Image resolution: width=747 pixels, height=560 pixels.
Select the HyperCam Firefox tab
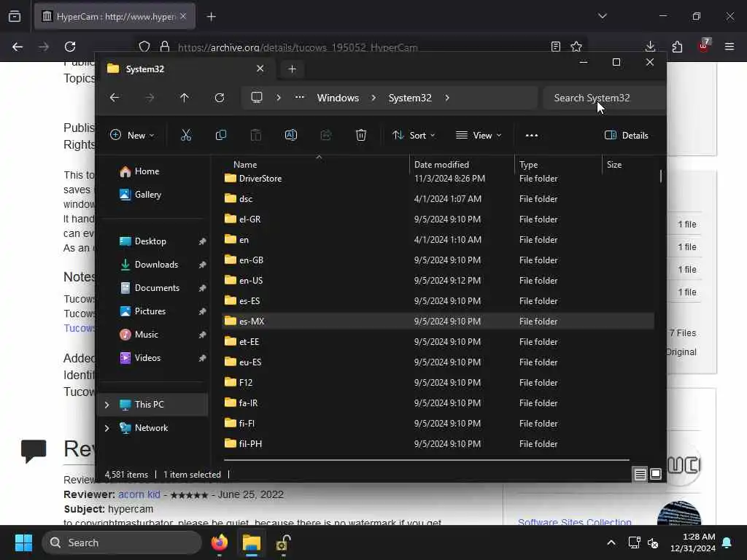pos(115,16)
